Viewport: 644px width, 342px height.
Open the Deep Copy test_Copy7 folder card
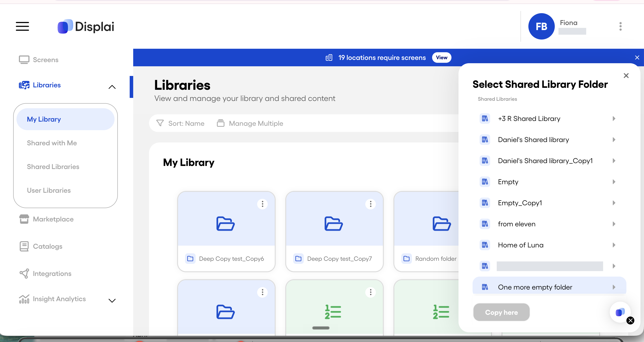[x=334, y=231]
